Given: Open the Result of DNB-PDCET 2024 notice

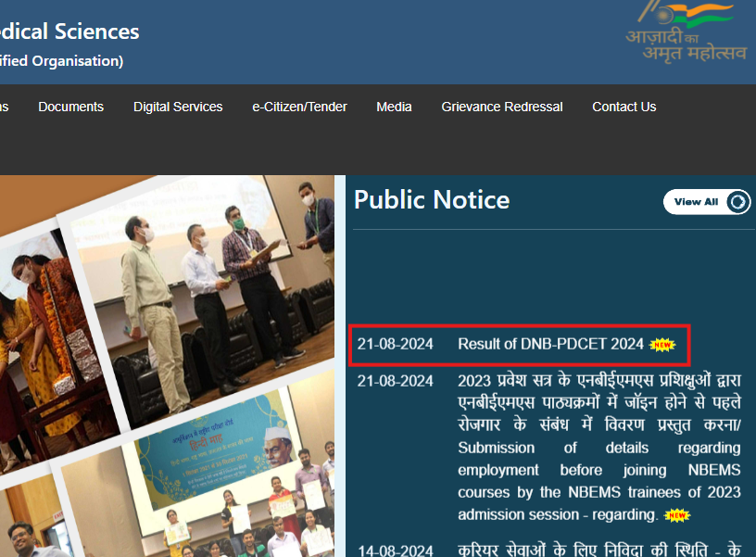Looking at the screenshot, I should 550,344.
